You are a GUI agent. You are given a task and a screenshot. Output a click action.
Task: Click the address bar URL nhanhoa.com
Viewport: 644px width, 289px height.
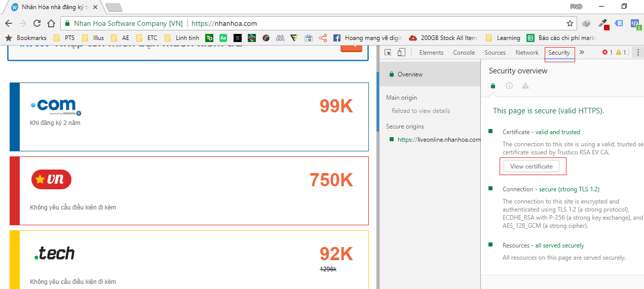(x=224, y=23)
